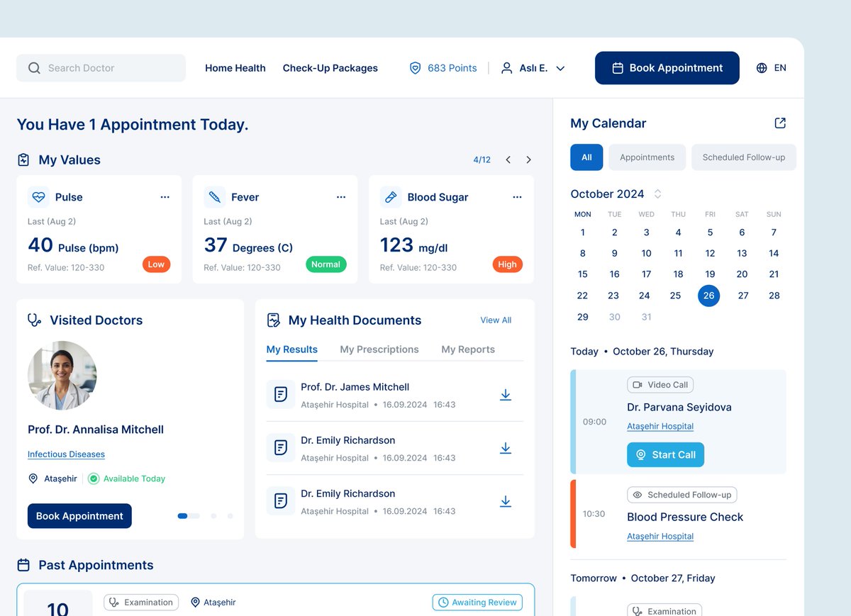Click the magnifier icon in search box
The height and width of the screenshot is (616, 851).
point(34,68)
